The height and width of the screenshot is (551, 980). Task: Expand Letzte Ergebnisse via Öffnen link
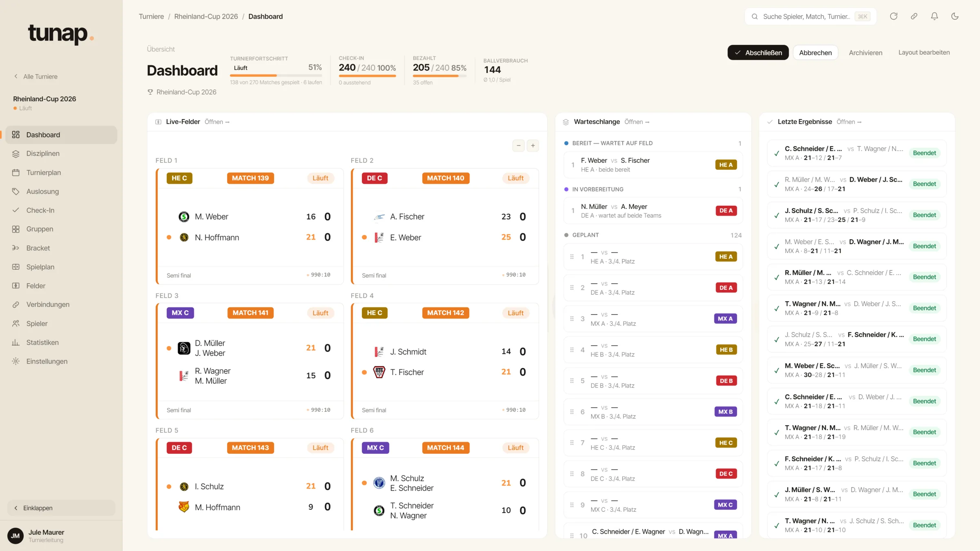(849, 122)
